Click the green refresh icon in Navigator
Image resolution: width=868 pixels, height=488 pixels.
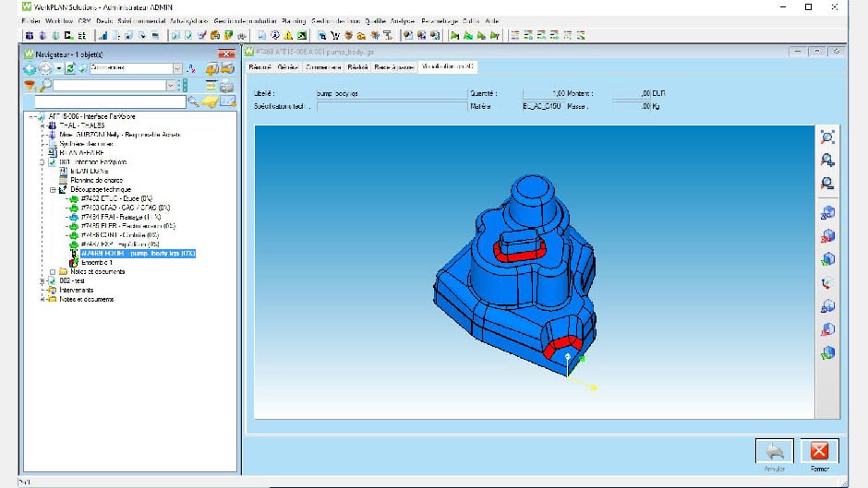70,68
